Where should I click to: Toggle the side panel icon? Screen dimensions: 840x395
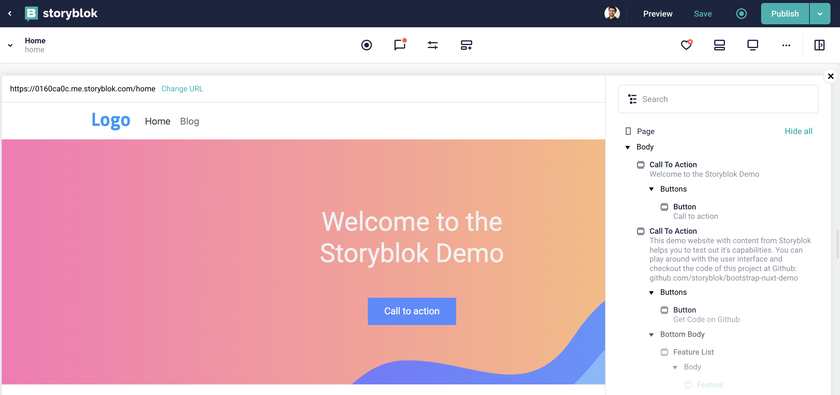819,45
